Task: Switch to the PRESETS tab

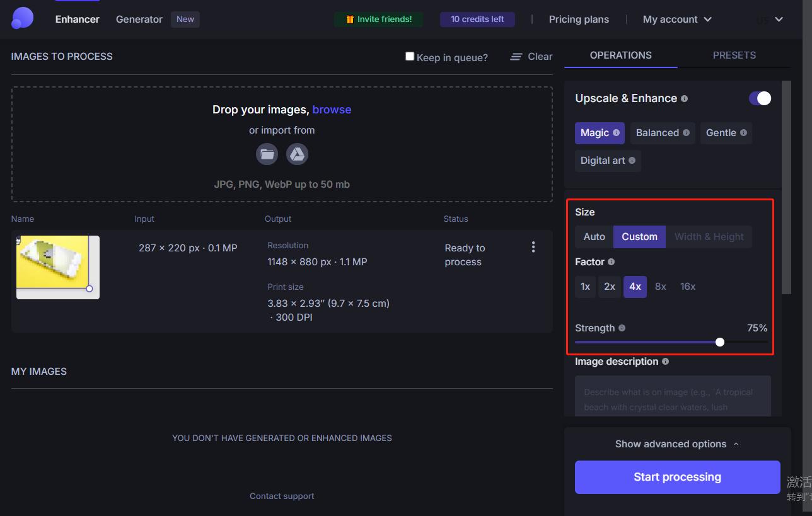Action: coord(734,55)
